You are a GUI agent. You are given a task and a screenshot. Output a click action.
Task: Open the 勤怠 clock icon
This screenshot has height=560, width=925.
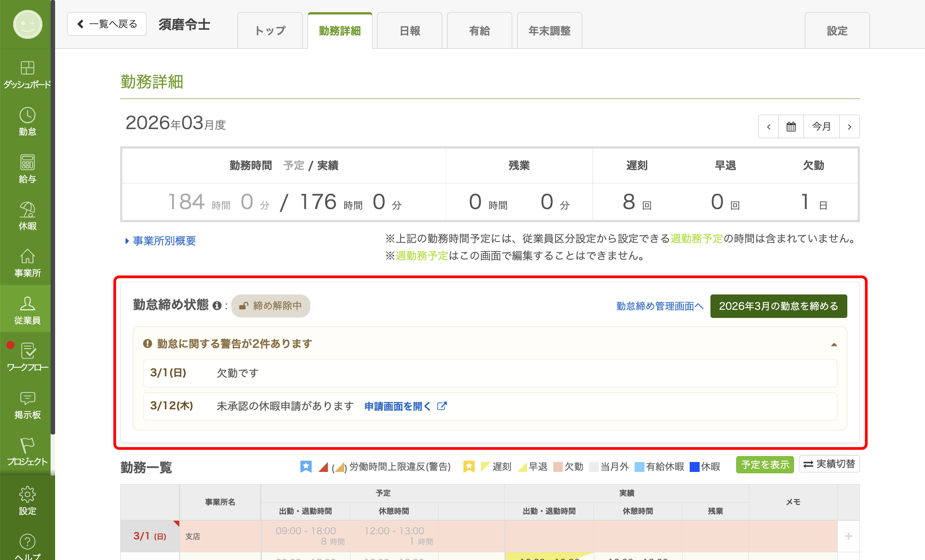click(x=27, y=116)
